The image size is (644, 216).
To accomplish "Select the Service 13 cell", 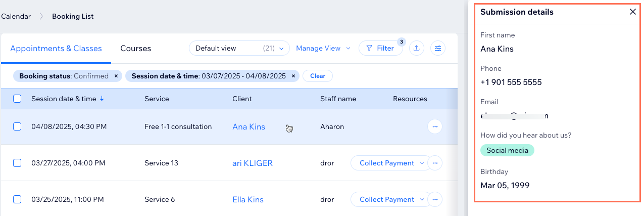I will coord(161,163).
